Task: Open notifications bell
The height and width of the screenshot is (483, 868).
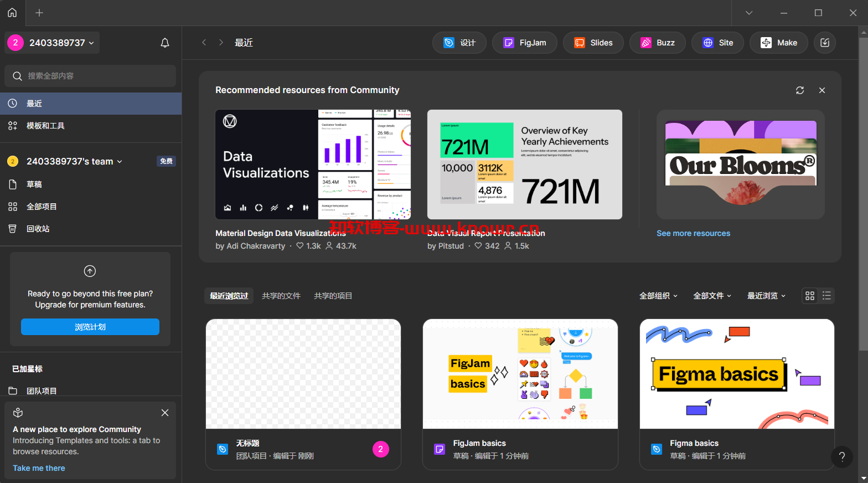Action: [165, 43]
